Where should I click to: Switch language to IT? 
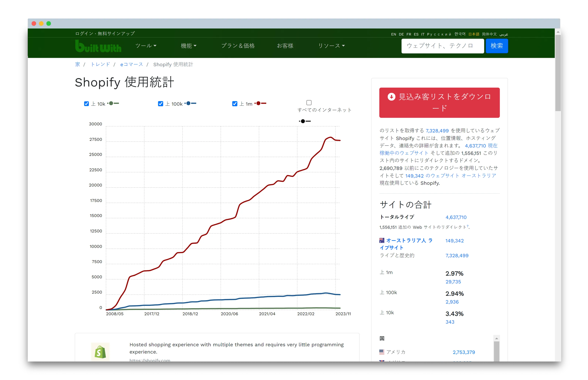[423, 34]
